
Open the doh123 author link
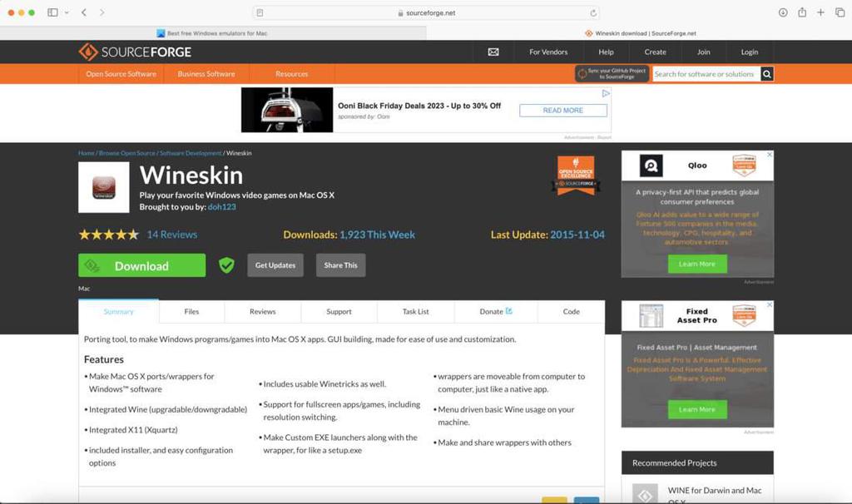click(221, 207)
